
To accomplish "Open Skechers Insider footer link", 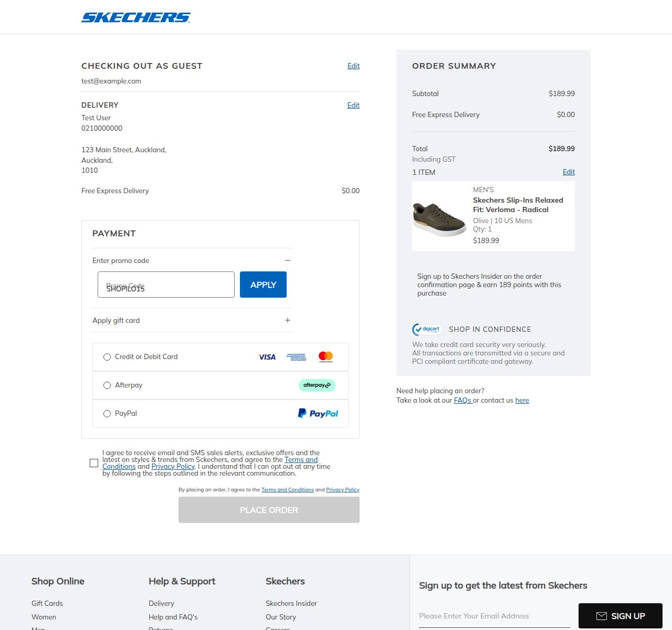I will pyautogui.click(x=291, y=603).
